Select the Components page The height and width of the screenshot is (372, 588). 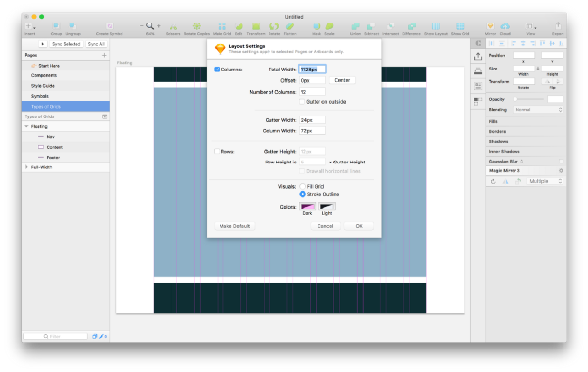click(x=66, y=75)
